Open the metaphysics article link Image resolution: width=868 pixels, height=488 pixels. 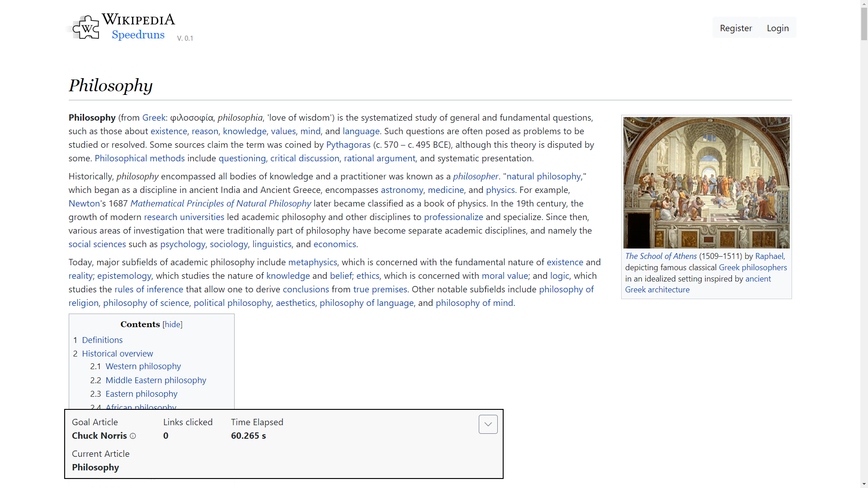click(312, 262)
